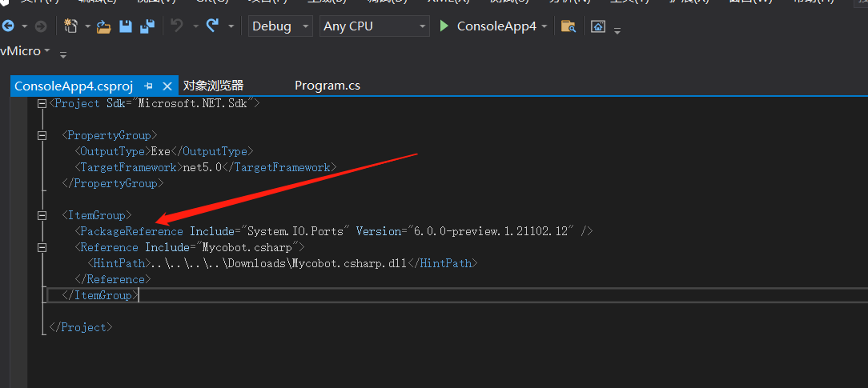Image resolution: width=868 pixels, height=388 pixels.
Task: Open the toolbar overflow options next to window icon
Action: coord(617,30)
